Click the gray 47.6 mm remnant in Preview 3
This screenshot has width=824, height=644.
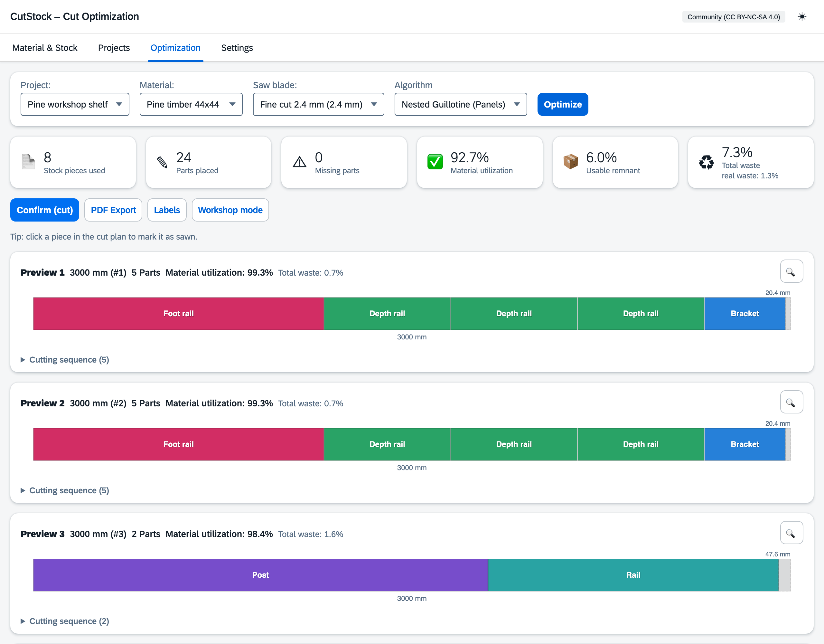(784, 575)
